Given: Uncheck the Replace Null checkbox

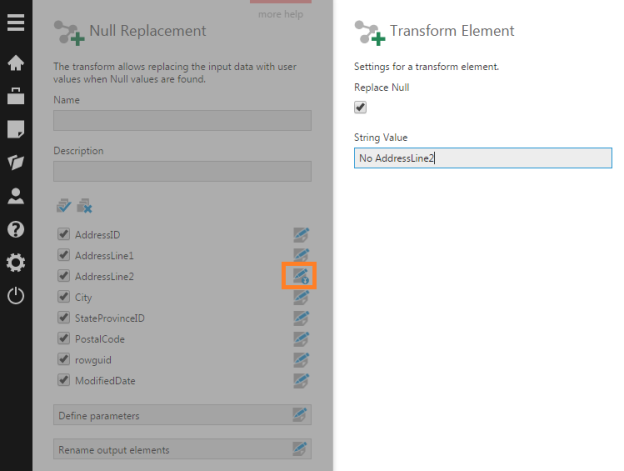Looking at the screenshot, I should coord(361,108).
